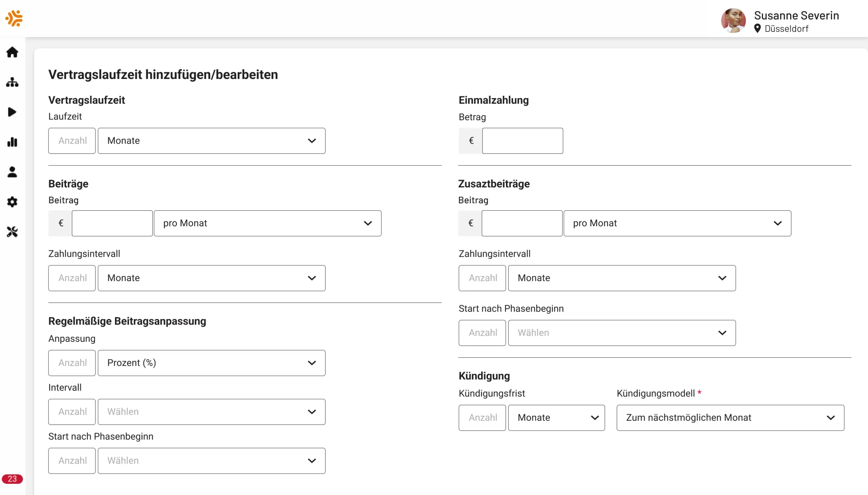Open the Prozent (%) Anpassung dropdown

click(211, 363)
